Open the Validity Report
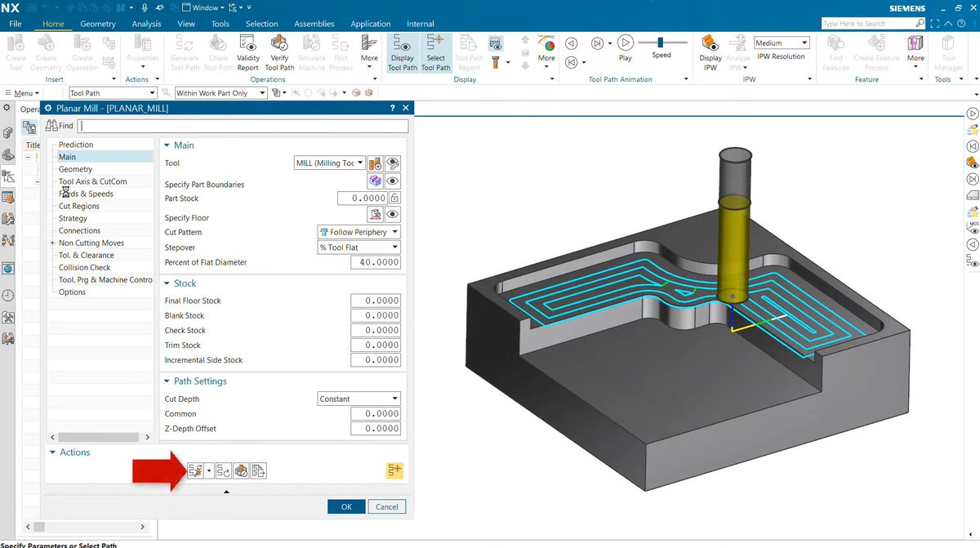 click(248, 51)
